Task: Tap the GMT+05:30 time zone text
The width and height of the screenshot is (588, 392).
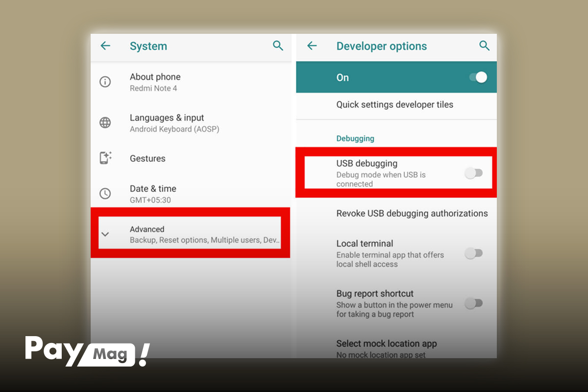Action: point(150,200)
